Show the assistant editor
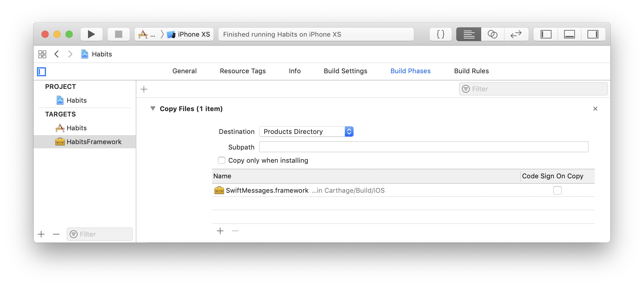The height and width of the screenshot is (287, 644). click(x=493, y=34)
